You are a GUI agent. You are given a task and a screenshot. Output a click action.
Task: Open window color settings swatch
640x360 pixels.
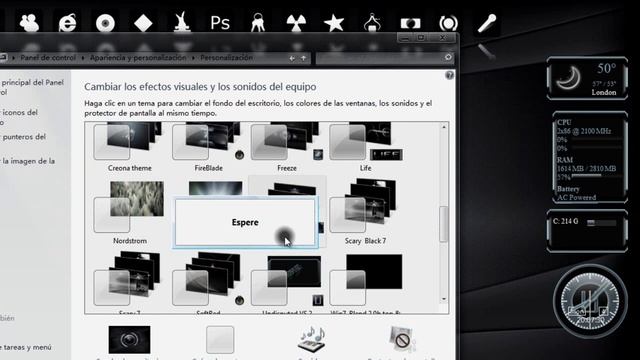[x=220, y=340]
